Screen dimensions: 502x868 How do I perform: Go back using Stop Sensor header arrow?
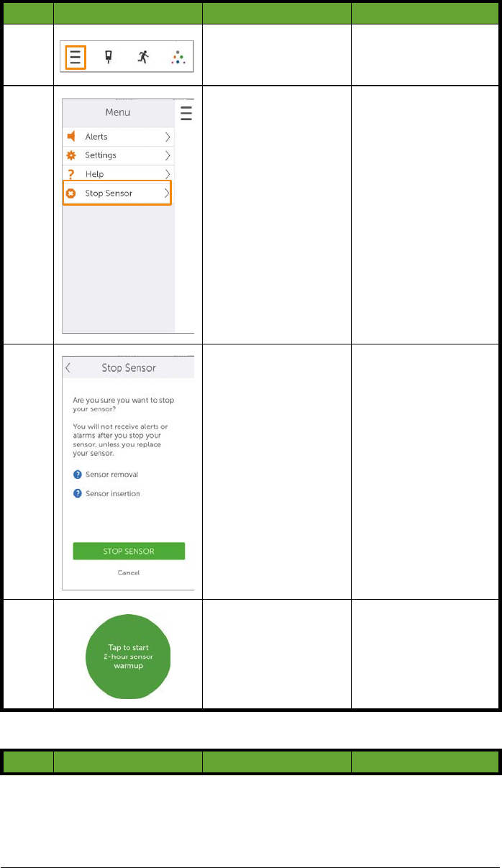[x=68, y=367]
